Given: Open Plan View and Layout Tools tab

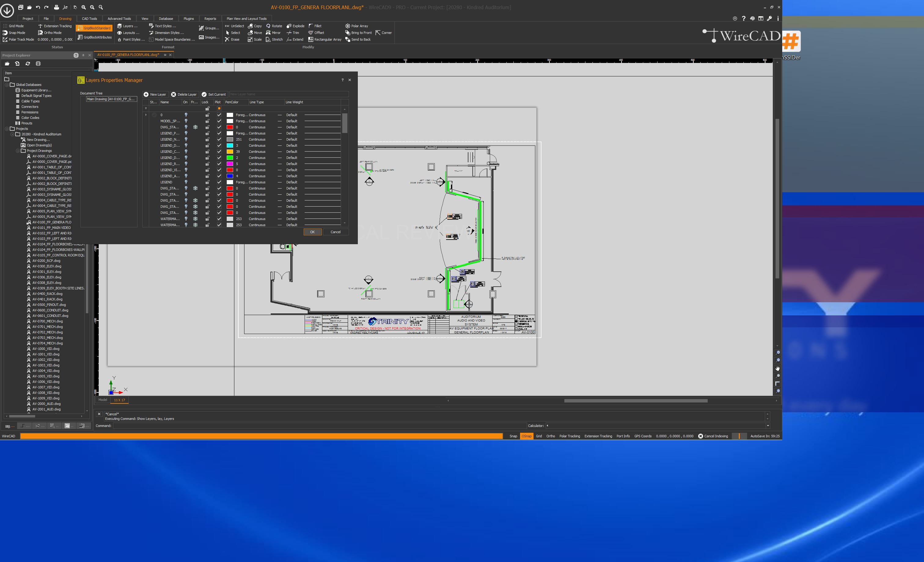Looking at the screenshot, I should pyautogui.click(x=246, y=18).
